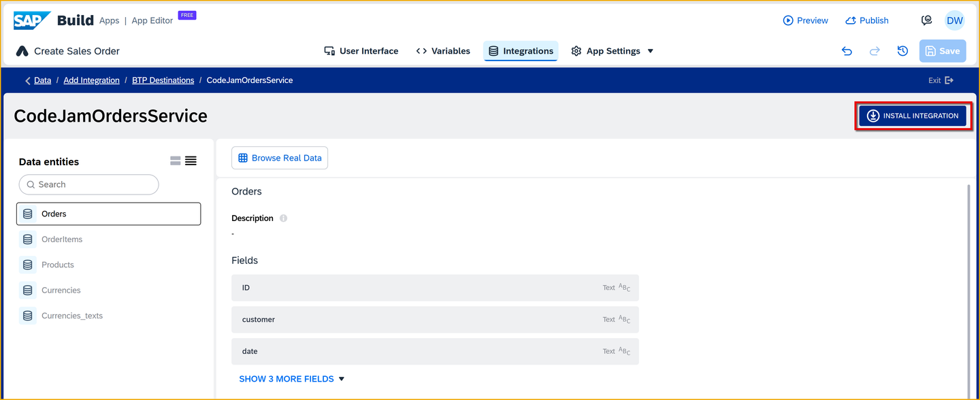Screen dimensions: 980x400
Task: Select the Products entity
Action: point(108,265)
